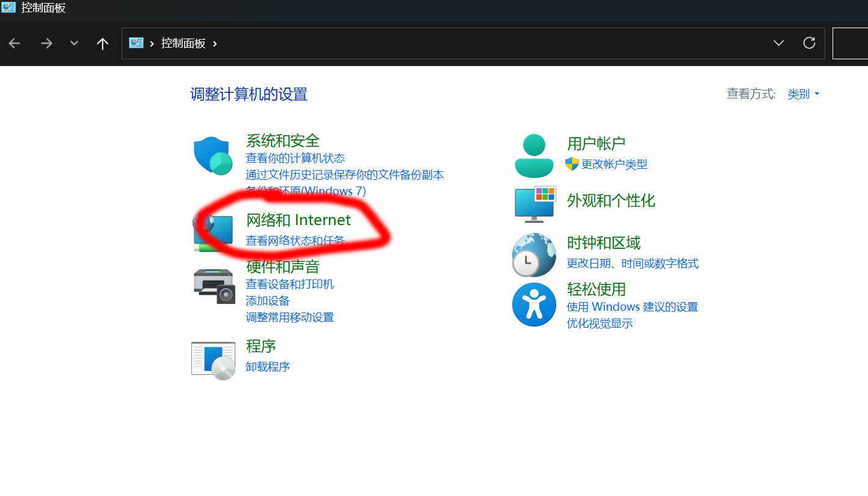Open the recent locations chevron dropdown
868x496 pixels.
click(x=74, y=43)
